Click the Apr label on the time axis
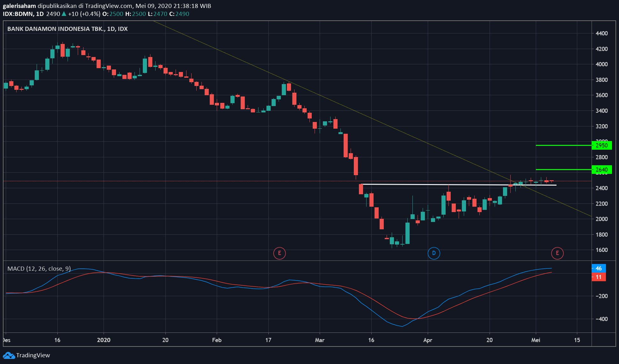 (x=428, y=340)
